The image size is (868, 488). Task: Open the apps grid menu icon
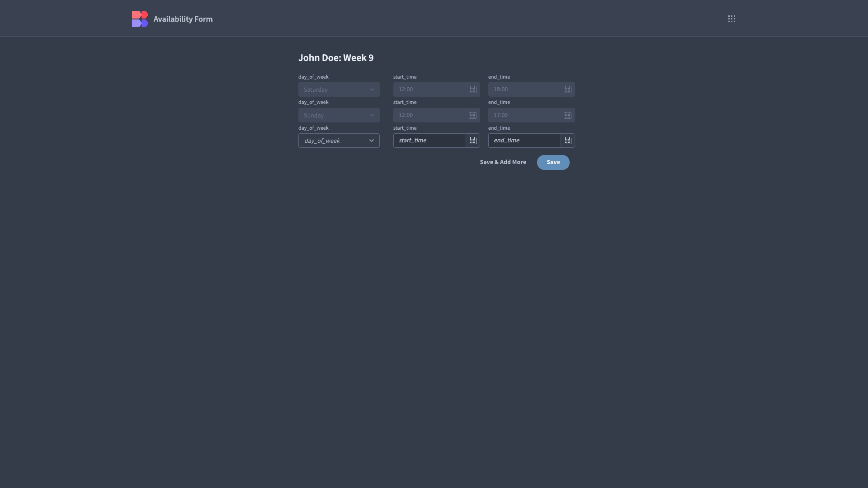click(x=731, y=19)
